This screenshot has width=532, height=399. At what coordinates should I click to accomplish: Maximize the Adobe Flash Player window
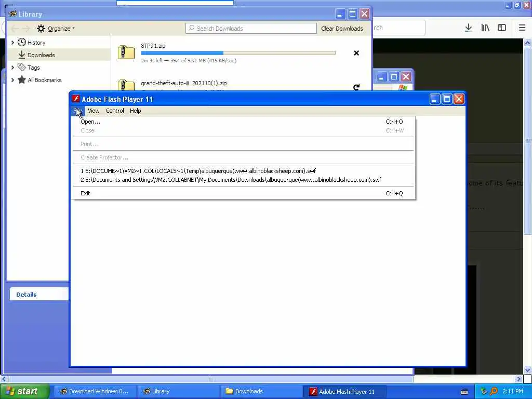point(447,99)
